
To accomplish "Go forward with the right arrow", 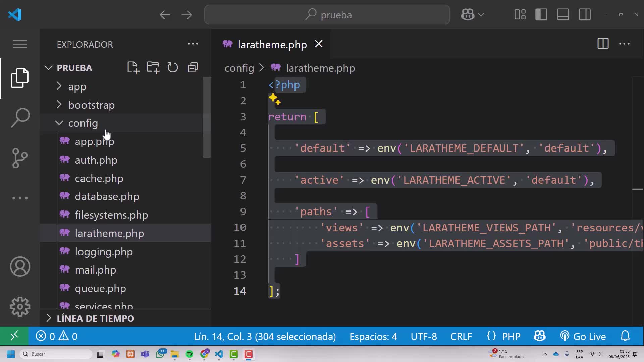I will (186, 15).
